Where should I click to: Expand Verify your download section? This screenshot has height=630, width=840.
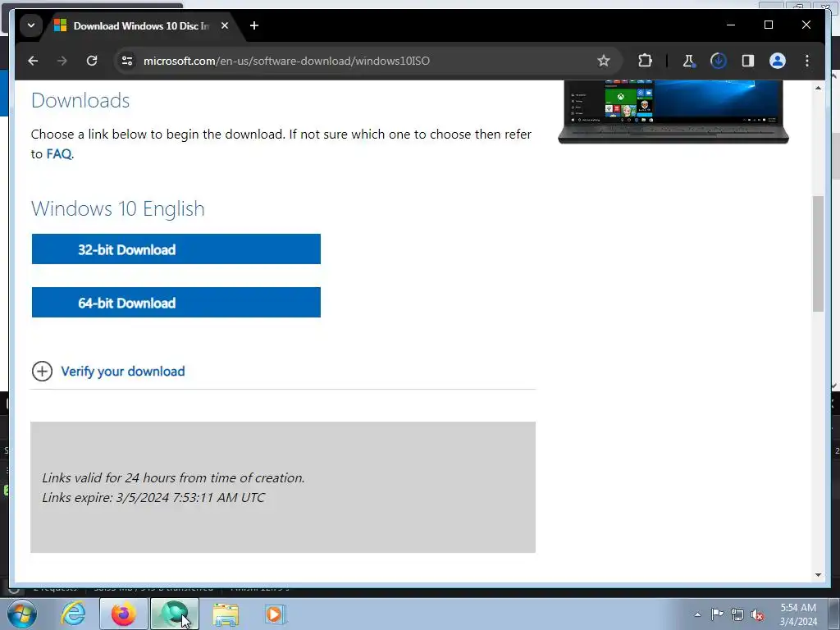pos(42,372)
